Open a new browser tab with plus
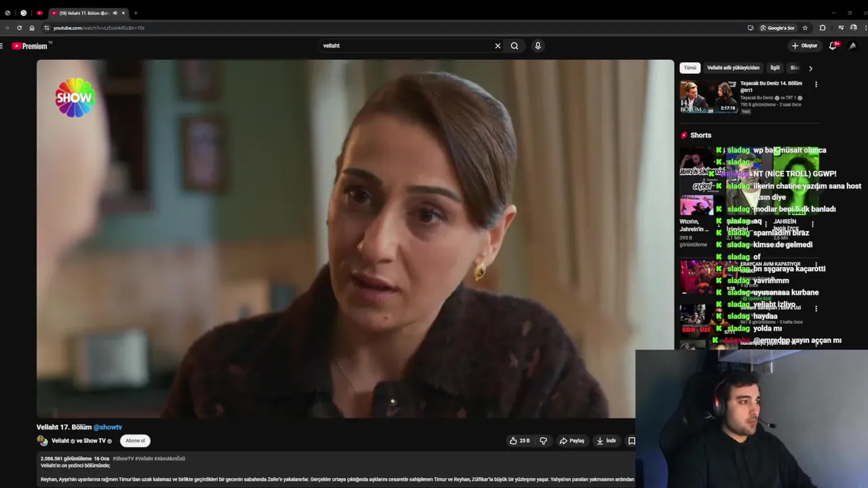The image size is (868, 488). point(136,13)
